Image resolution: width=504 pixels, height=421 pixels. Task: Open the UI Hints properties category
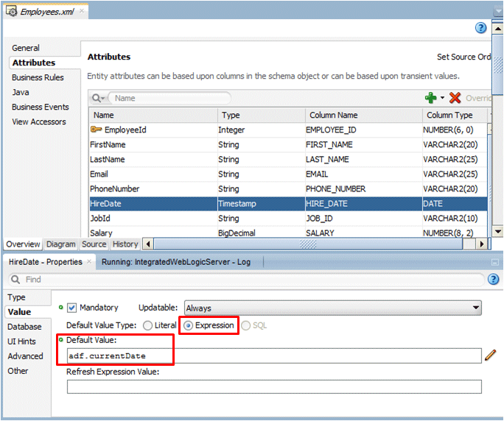click(x=21, y=342)
